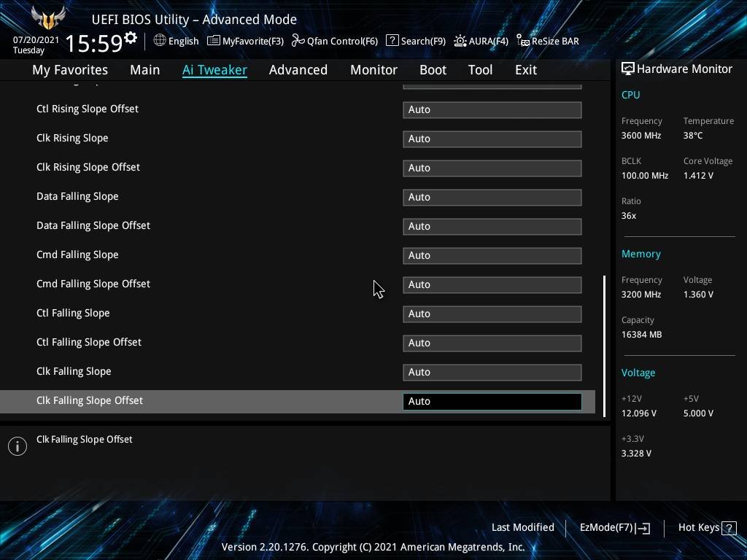
Task: Switch to the Advanced tab
Action: tap(298, 70)
